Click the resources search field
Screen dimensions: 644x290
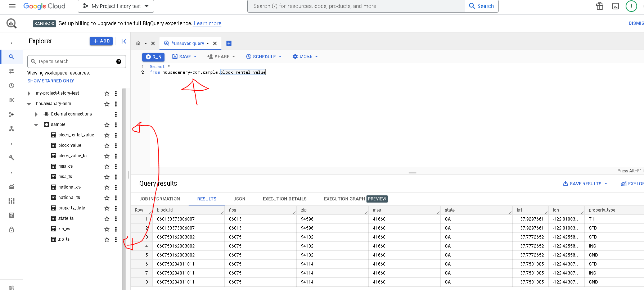pyautogui.click(x=356, y=6)
